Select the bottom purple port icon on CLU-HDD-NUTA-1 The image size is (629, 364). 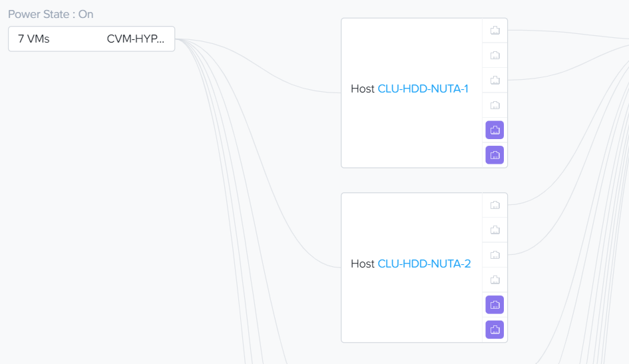pyautogui.click(x=495, y=155)
